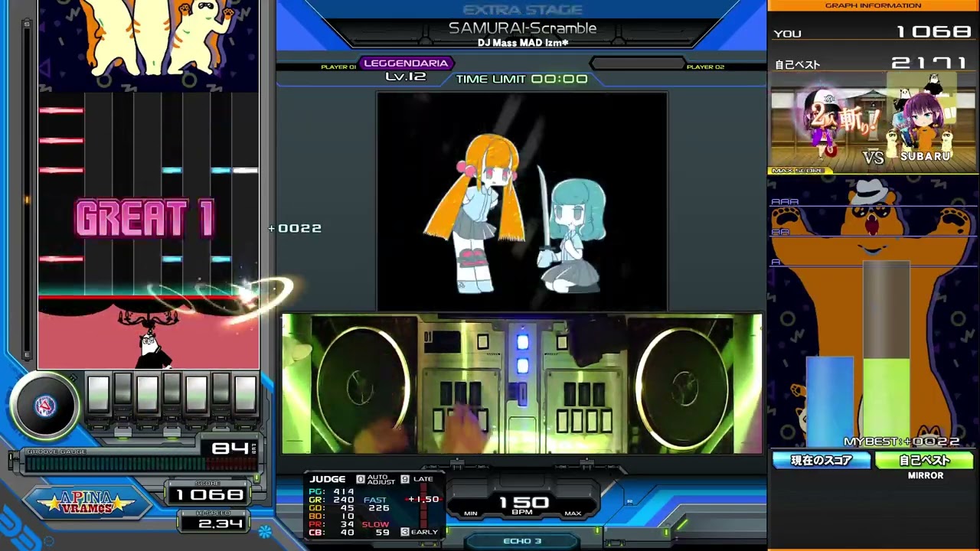Click the PLAYER 02 label
This screenshot has height=551, width=980.
coord(705,67)
